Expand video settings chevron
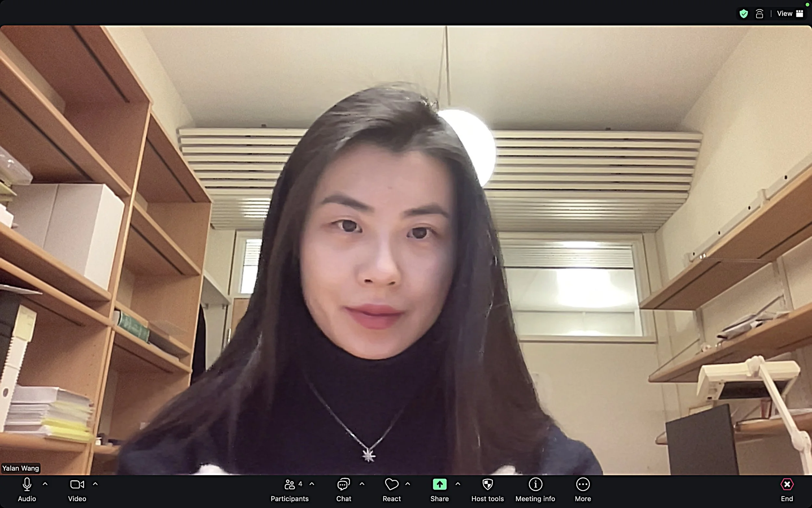The width and height of the screenshot is (812, 508). (x=95, y=484)
